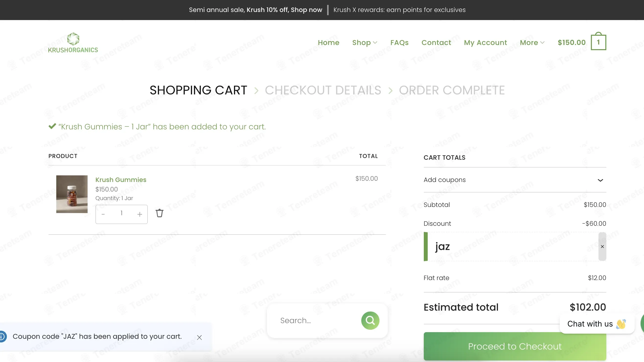Viewport: 644px width, 362px height.
Task: Click the added to your cart message
Action: point(162,127)
